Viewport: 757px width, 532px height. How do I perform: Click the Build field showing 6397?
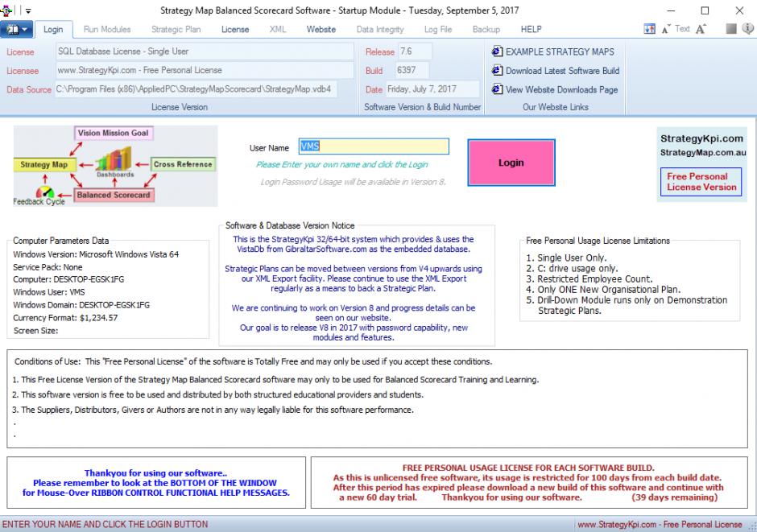tap(412, 70)
